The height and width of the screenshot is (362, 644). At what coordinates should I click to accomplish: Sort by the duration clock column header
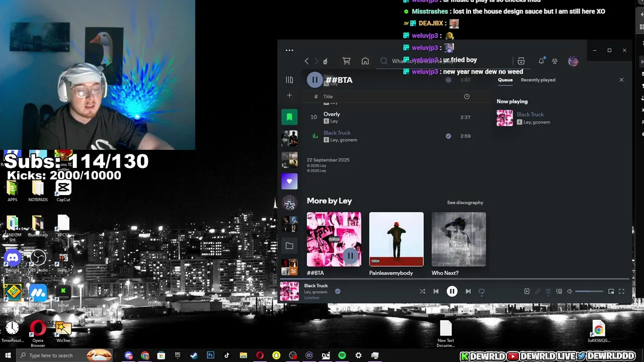467,97
